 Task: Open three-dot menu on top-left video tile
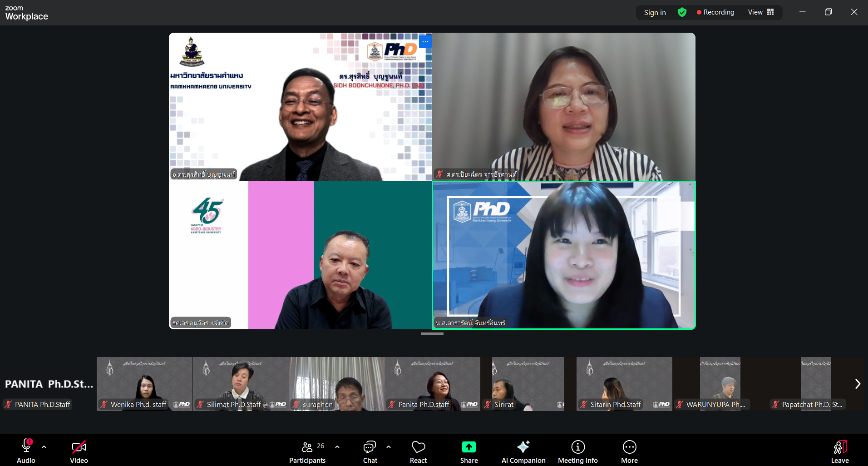click(x=425, y=42)
